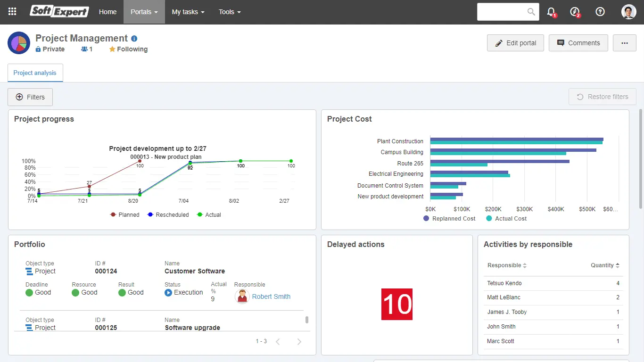
Task: Click the search magnifier icon
Action: (x=531, y=12)
